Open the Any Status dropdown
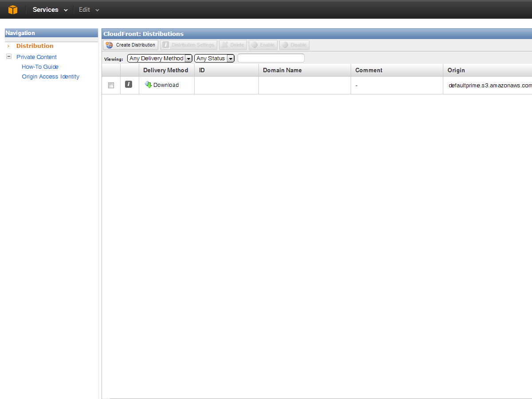532x399 pixels. coord(214,59)
